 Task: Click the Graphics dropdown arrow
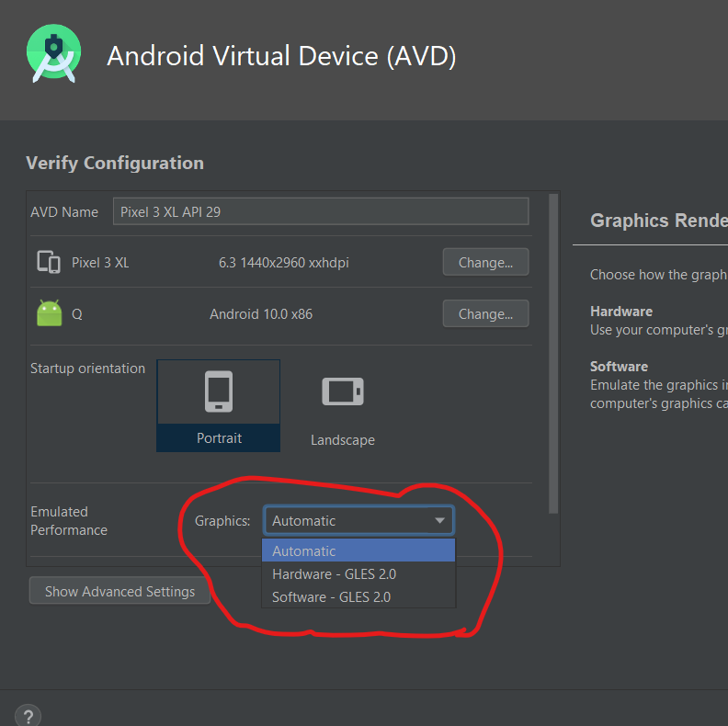(439, 520)
